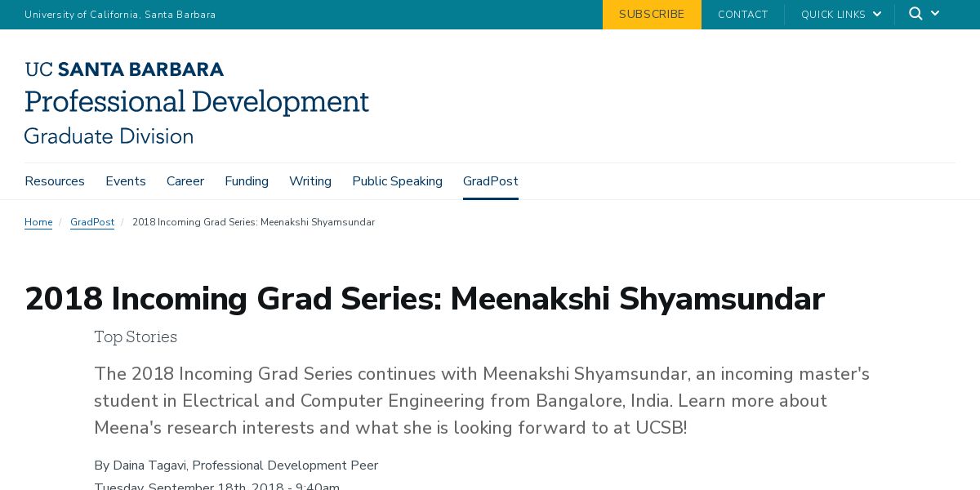Viewport: 980px width, 490px height.
Task: Click the Graduate Division subtitle
Action: (109, 136)
